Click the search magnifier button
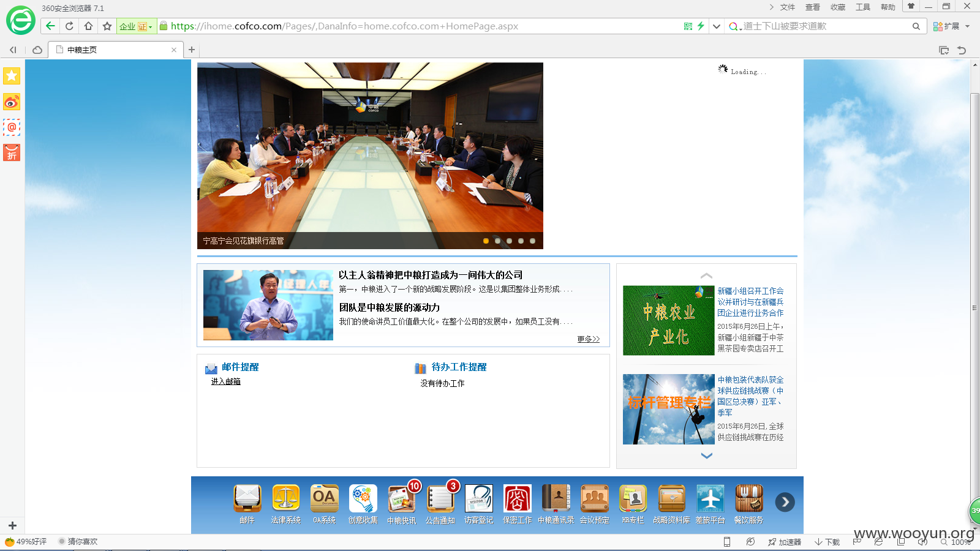Image resolution: width=980 pixels, height=551 pixels. click(916, 26)
